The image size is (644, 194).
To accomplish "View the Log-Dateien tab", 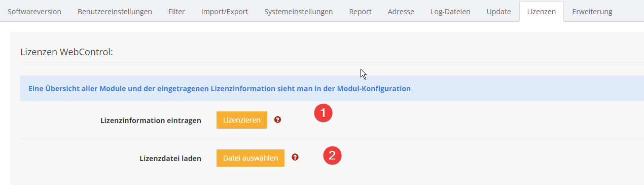I will click(450, 11).
